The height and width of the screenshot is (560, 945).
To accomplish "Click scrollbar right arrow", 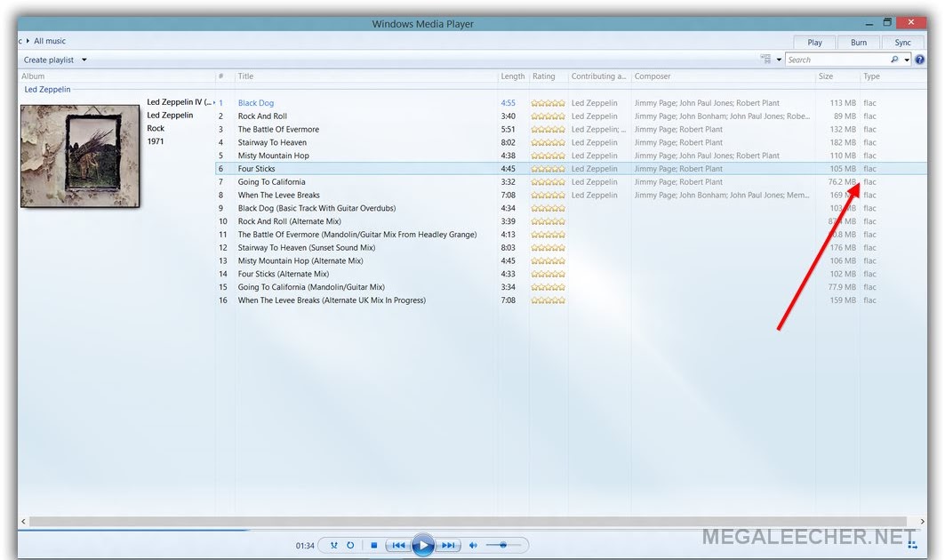I will pos(922,522).
